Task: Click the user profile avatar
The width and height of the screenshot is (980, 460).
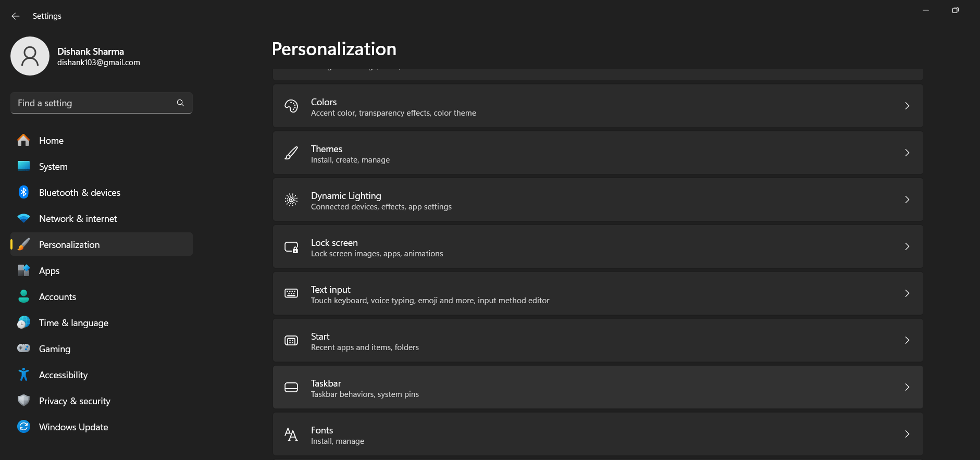Action: [30, 56]
